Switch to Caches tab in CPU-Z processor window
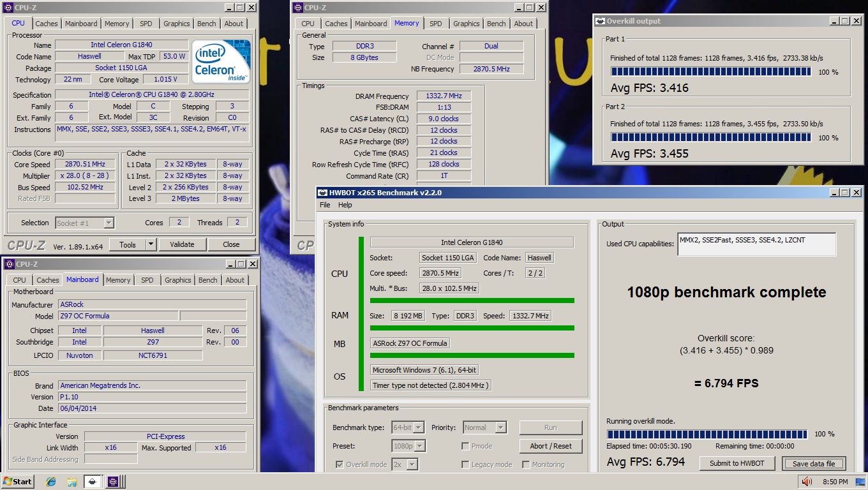Screen dimensions: 868x490 [x=46, y=24]
